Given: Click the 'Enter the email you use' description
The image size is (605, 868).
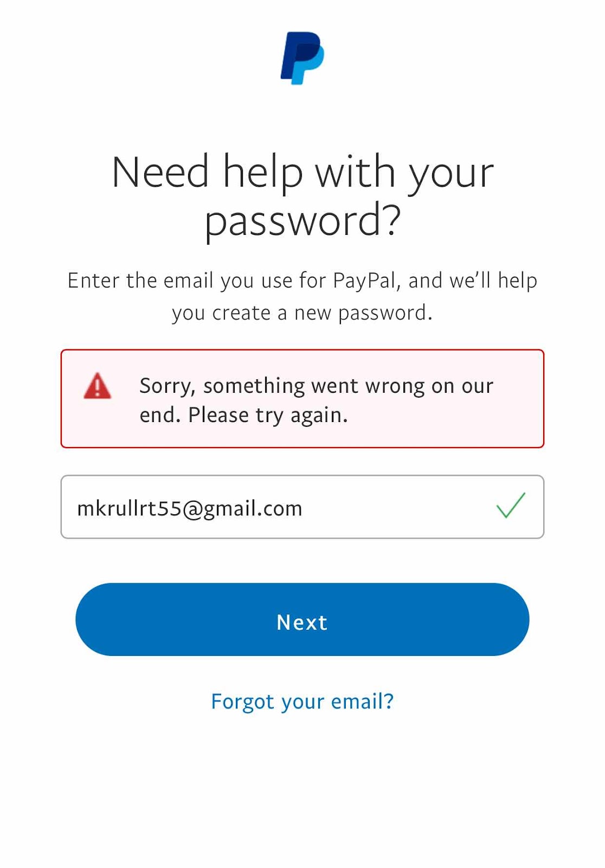Looking at the screenshot, I should (302, 297).
